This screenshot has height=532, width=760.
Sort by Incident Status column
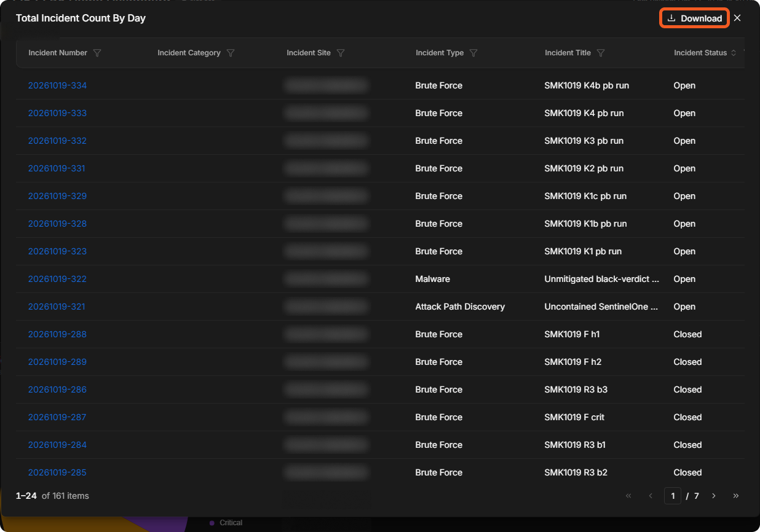tap(734, 53)
